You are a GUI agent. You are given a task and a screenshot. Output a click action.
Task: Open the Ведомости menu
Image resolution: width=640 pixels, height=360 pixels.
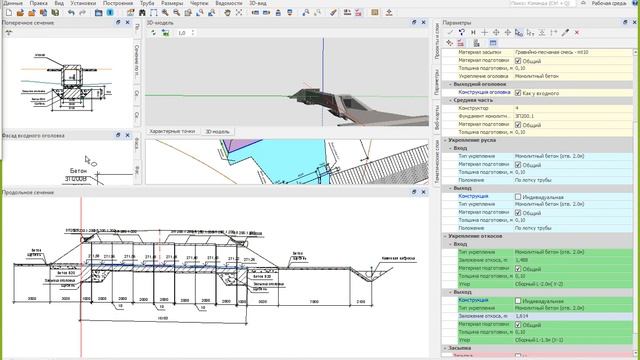(x=229, y=3)
